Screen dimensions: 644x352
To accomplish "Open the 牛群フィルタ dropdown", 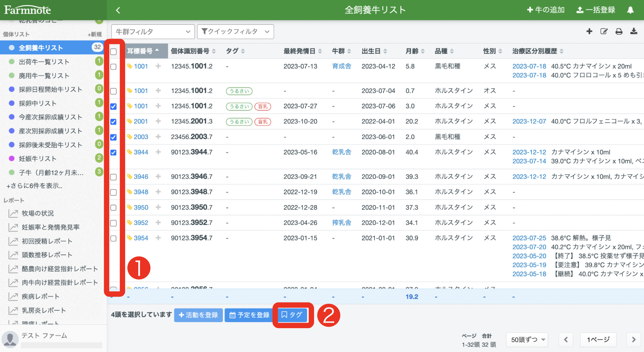I will pyautogui.click(x=153, y=31).
